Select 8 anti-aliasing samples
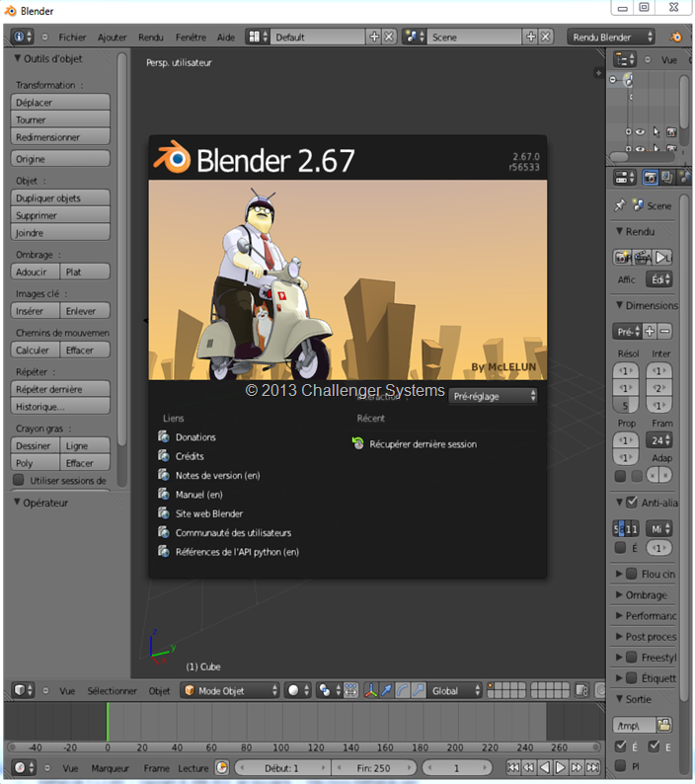695x784 pixels. click(x=622, y=529)
